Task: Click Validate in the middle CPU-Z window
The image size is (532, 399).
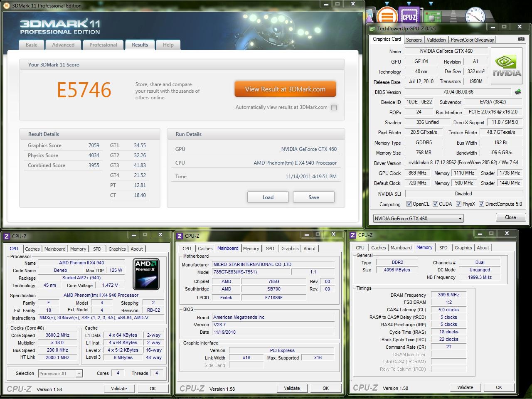Action: [292, 388]
